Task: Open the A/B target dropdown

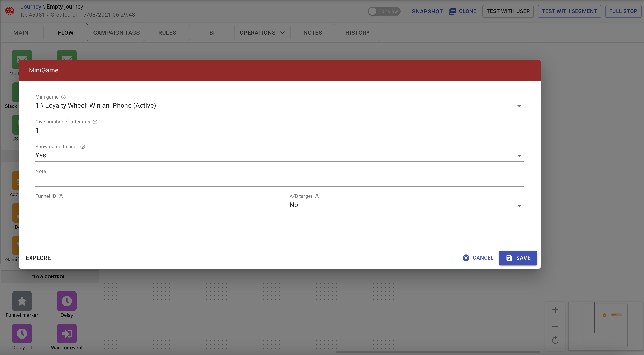Action: coord(407,205)
